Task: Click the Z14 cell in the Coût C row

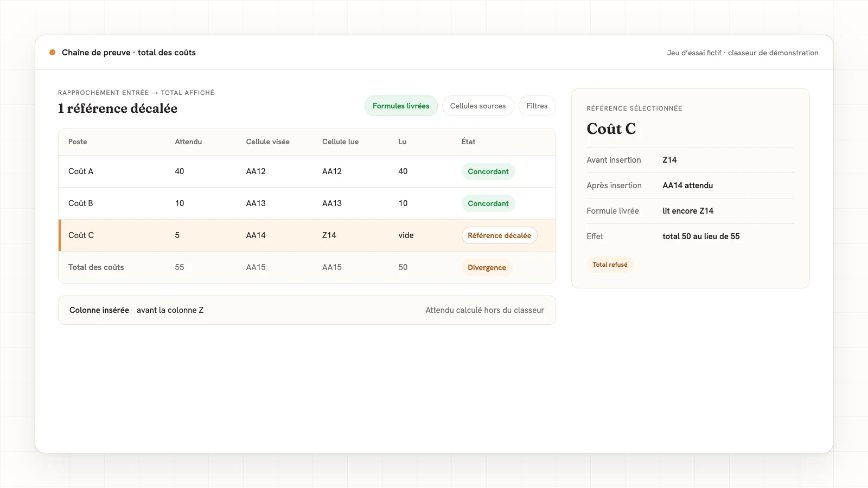Action: click(x=329, y=235)
